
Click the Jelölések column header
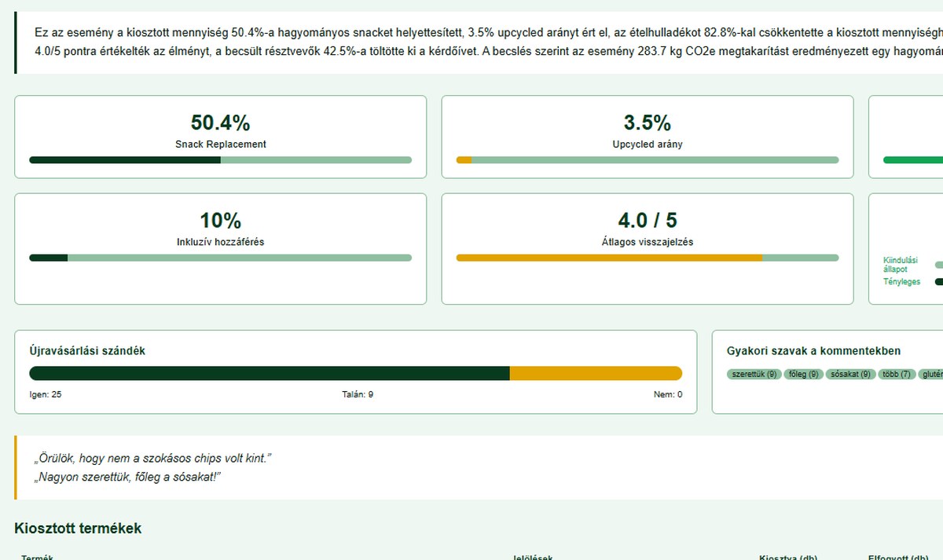click(533, 557)
